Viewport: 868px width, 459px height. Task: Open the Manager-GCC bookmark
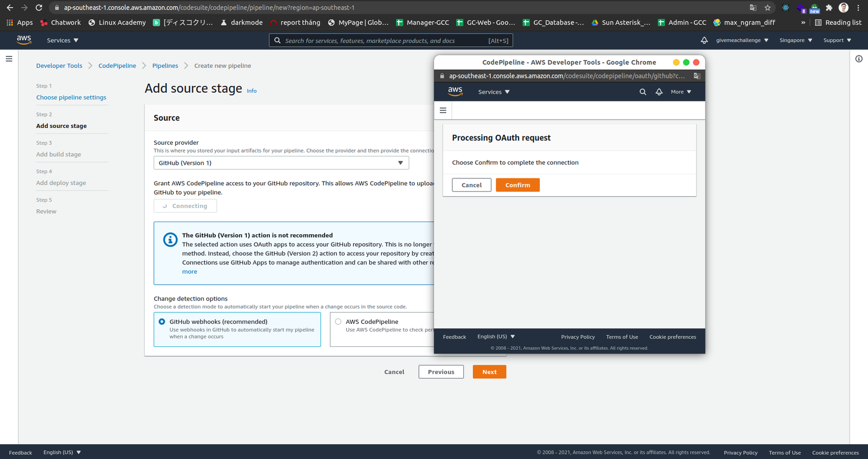(422, 23)
